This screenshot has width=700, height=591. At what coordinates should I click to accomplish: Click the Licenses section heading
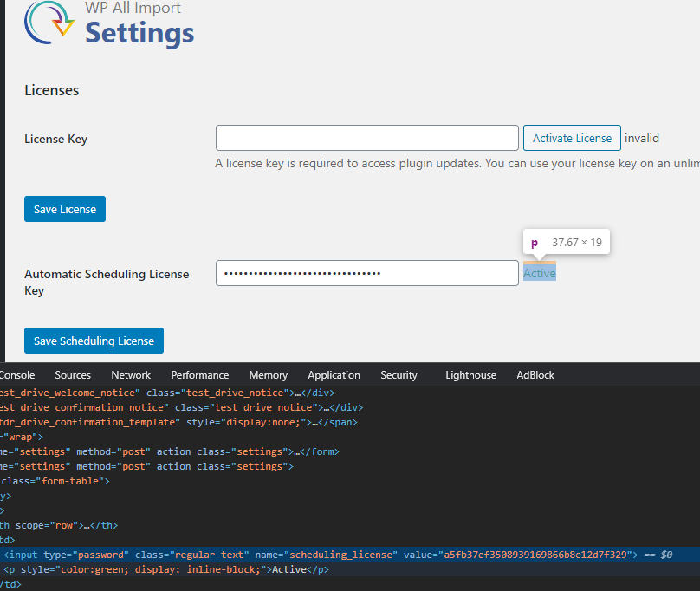51,90
